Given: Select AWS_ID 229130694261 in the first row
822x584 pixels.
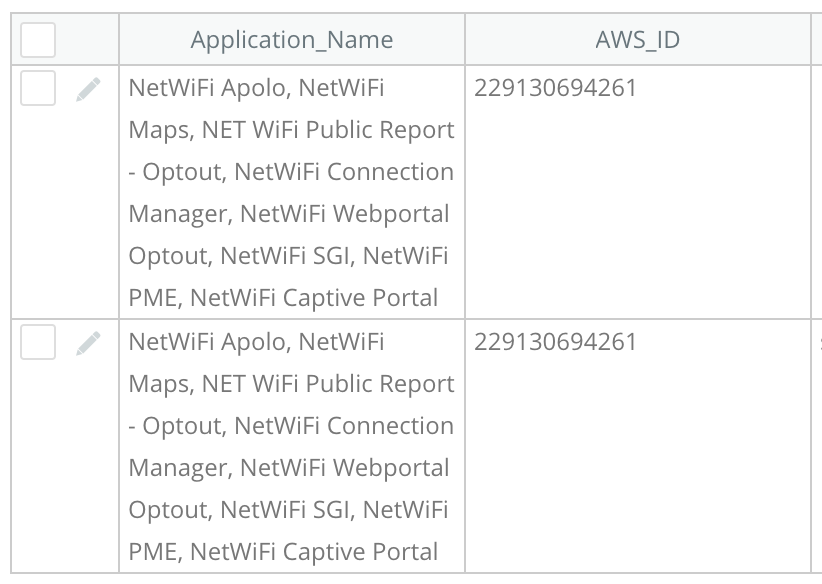Looking at the screenshot, I should (555, 89).
